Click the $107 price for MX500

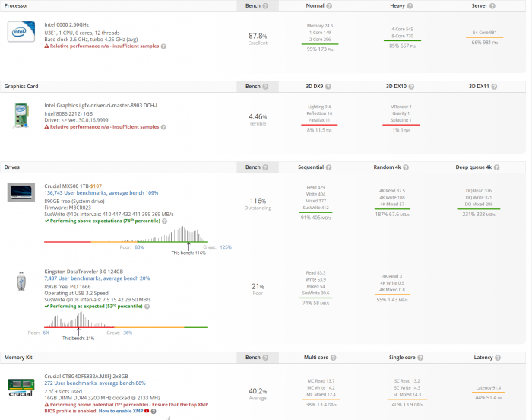(x=97, y=186)
